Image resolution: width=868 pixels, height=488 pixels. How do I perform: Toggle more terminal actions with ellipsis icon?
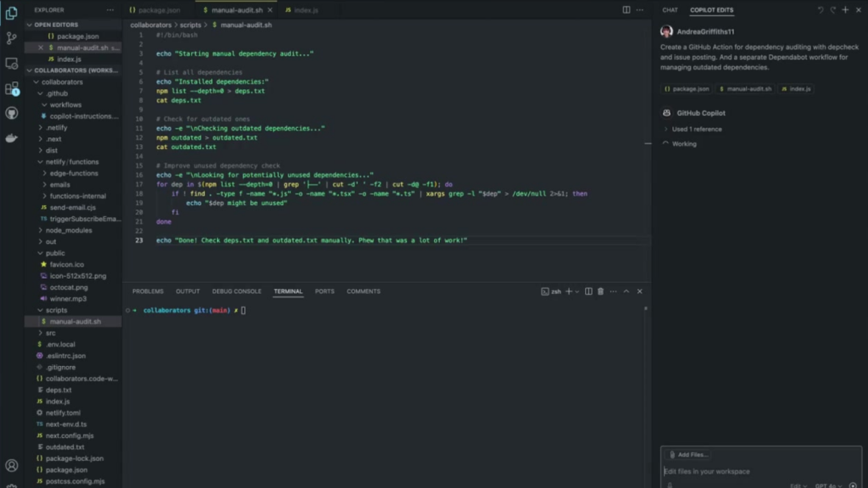[x=614, y=291]
